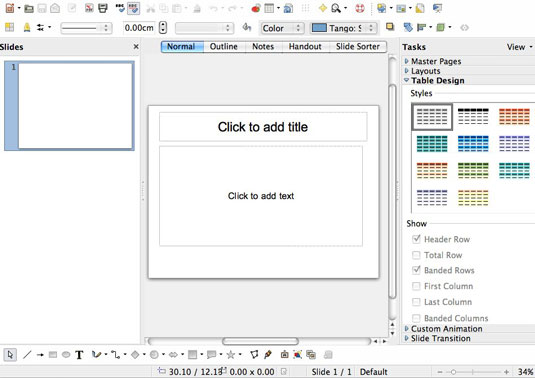This screenshot has width=535, height=378.
Task: Enable the Total Row checkbox
Action: 416,255
